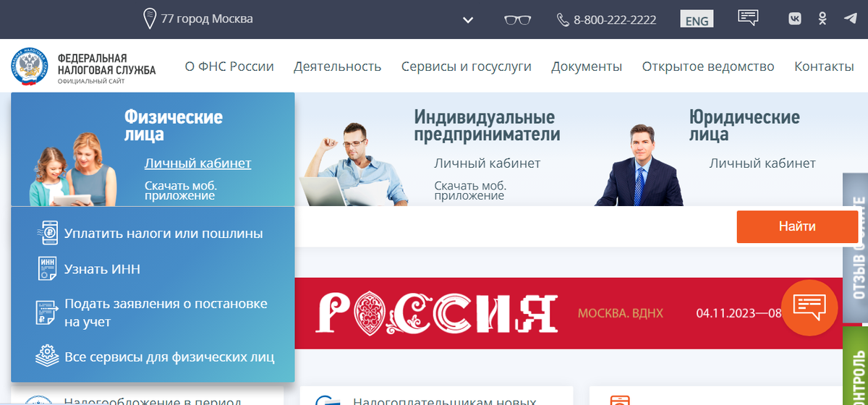This screenshot has height=405, width=868.
Task: Click the Найти search button
Action: pyautogui.click(x=797, y=226)
